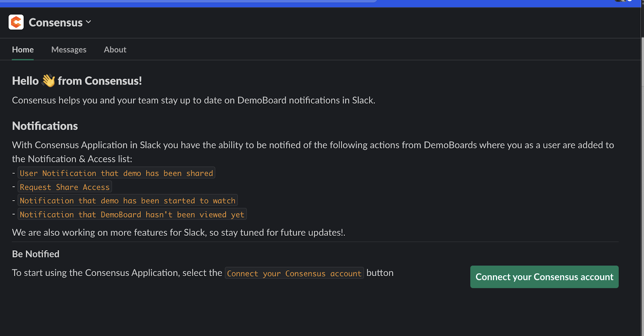This screenshot has width=644, height=336.
Task: Click the orange Consensus app logo
Action: pyautogui.click(x=16, y=22)
